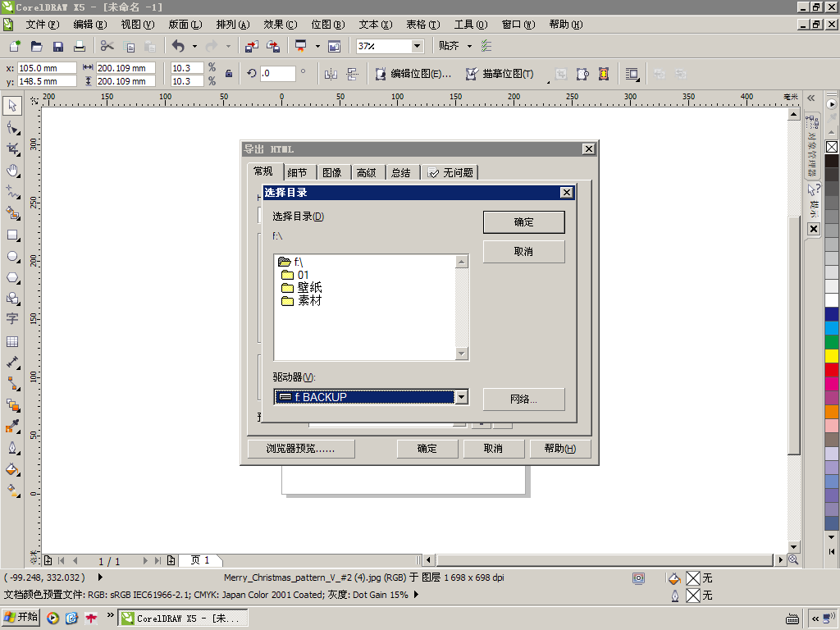Choose the Crop tool
This screenshot has height=630, width=840.
pyautogui.click(x=12, y=149)
